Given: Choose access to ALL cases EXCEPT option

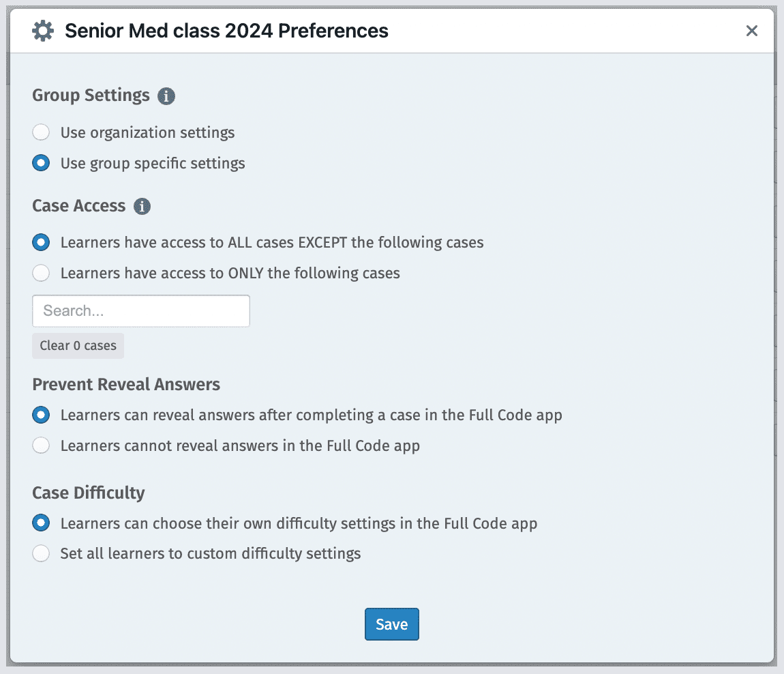Looking at the screenshot, I should (41, 242).
